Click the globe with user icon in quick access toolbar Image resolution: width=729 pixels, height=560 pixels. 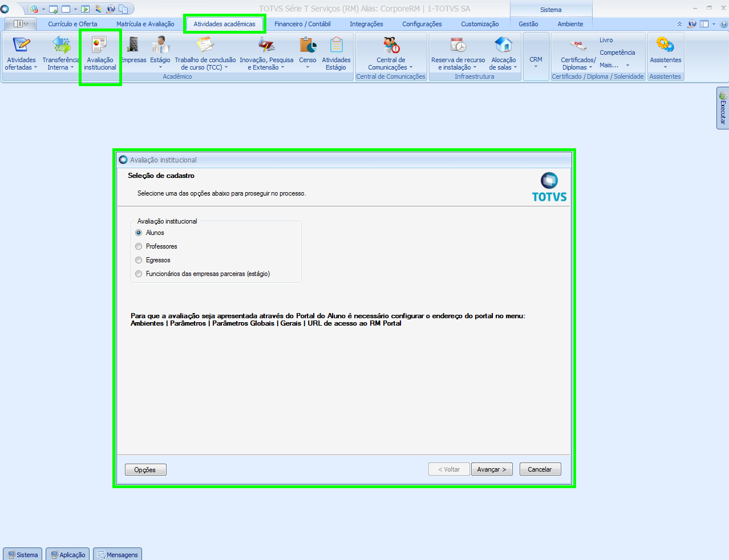111,9
